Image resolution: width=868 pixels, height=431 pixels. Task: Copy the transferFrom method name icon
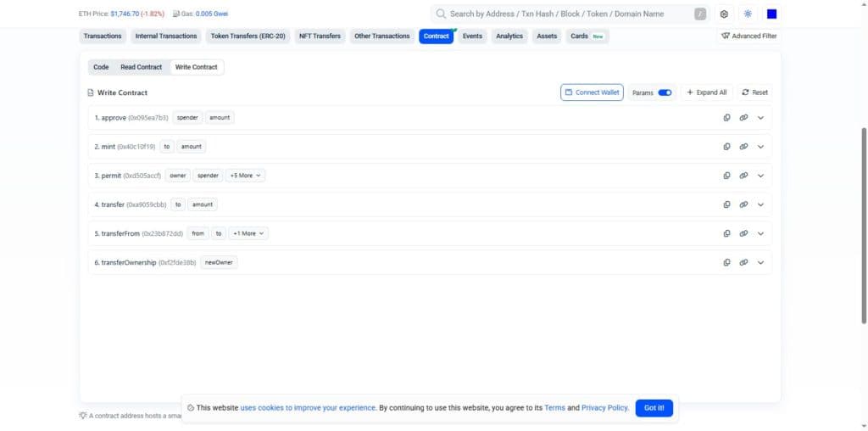pos(726,233)
